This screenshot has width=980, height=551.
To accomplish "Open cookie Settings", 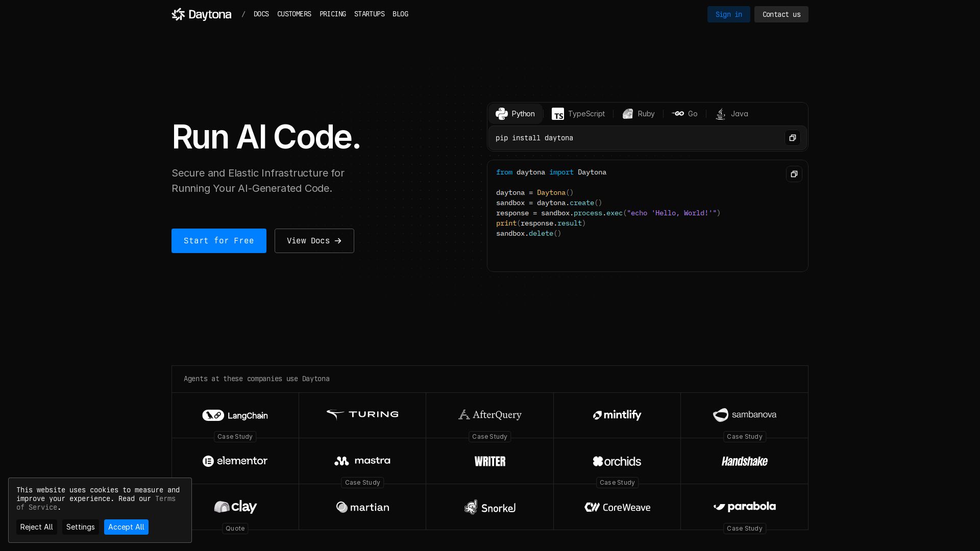I will click(x=80, y=527).
